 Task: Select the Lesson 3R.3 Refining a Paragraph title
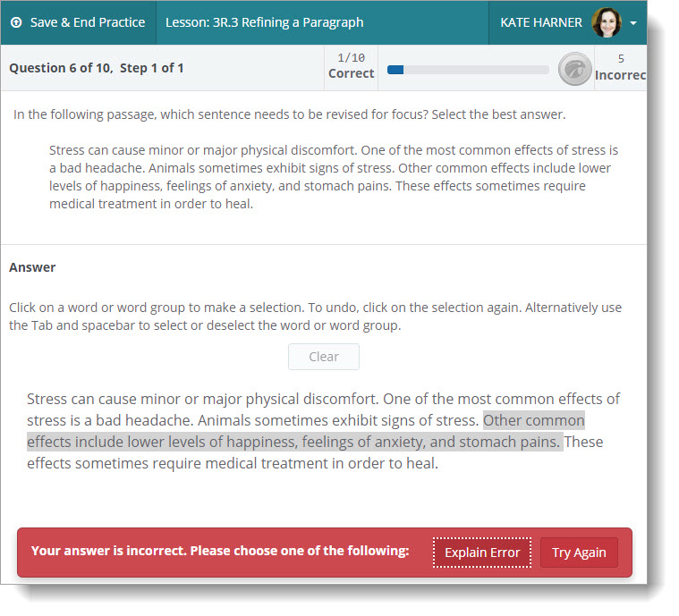point(265,22)
